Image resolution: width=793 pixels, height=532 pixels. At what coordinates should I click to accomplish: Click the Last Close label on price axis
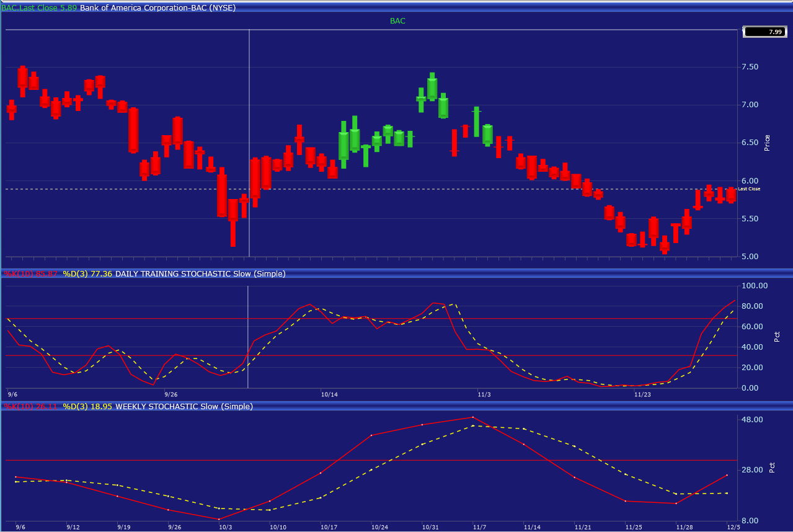click(x=749, y=188)
